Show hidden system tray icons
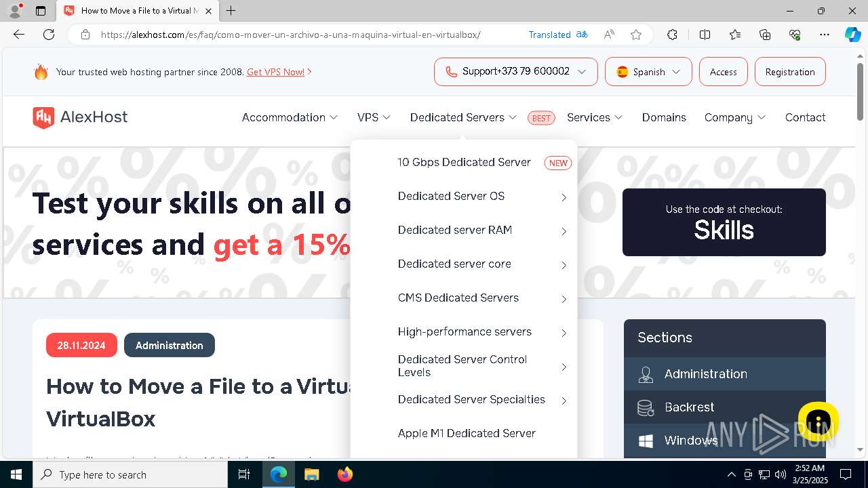The width and height of the screenshot is (868, 488). (x=731, y=474)
